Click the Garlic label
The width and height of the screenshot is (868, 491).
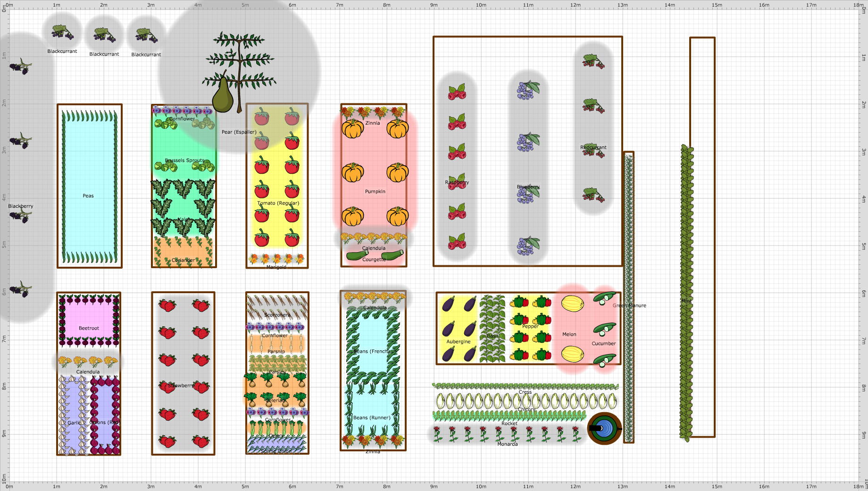pos(74,423)
